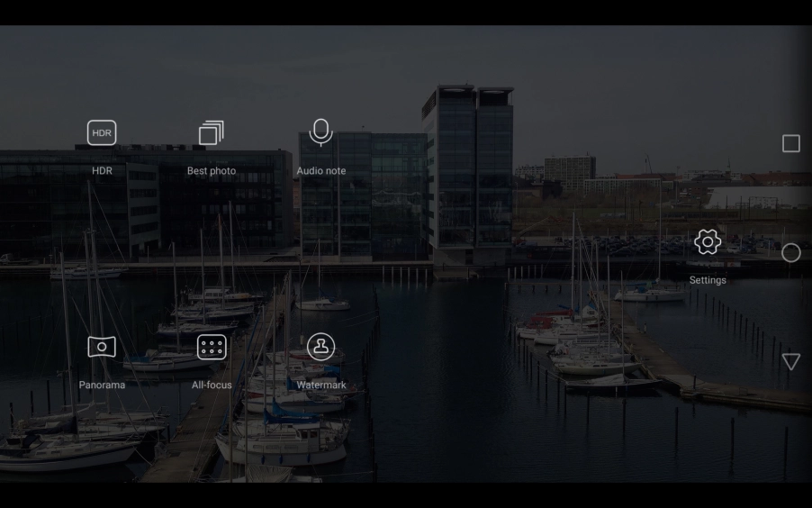Select the Best photo stacked-squares icon

(212, 133)
